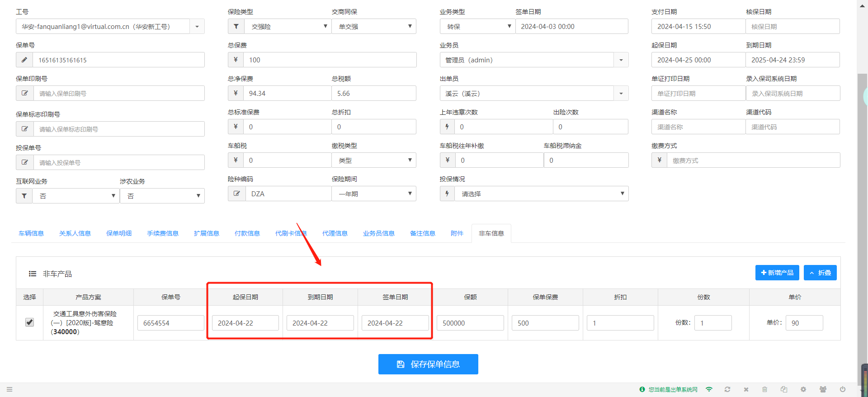Switch to the 付款信息 tab
Image resolution: width=868 pixels, height=397 pixels.
click(x=247, y=233)
